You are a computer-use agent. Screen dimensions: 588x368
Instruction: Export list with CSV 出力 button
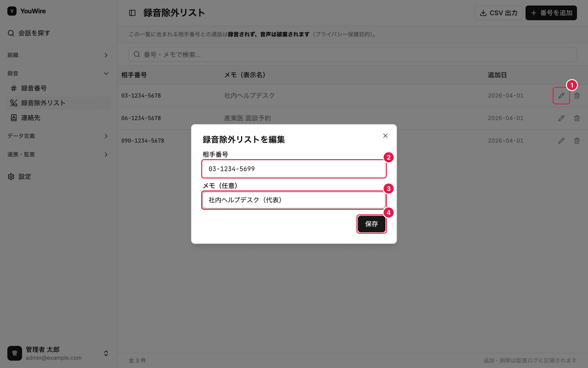click(498, 13)
